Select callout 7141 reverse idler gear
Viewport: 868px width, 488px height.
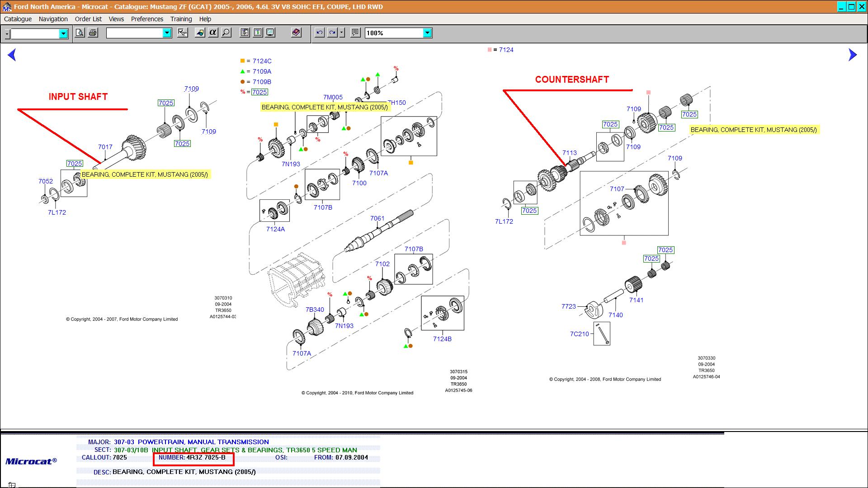(x=637, y=300)
